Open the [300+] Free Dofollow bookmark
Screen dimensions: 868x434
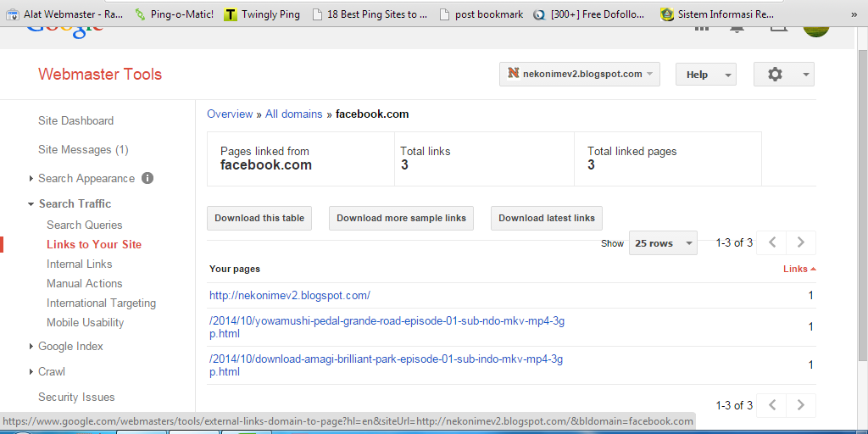[x=590, y=14]
